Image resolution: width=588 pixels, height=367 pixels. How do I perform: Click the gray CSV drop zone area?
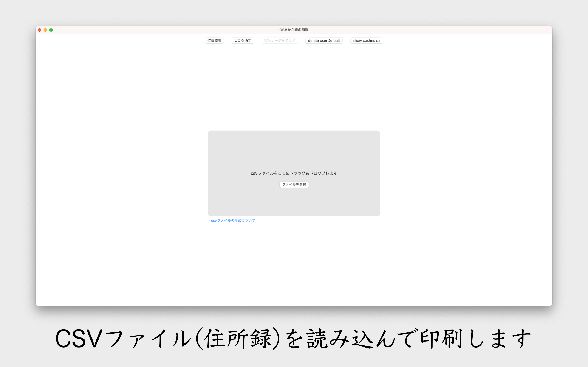point(294,150)
